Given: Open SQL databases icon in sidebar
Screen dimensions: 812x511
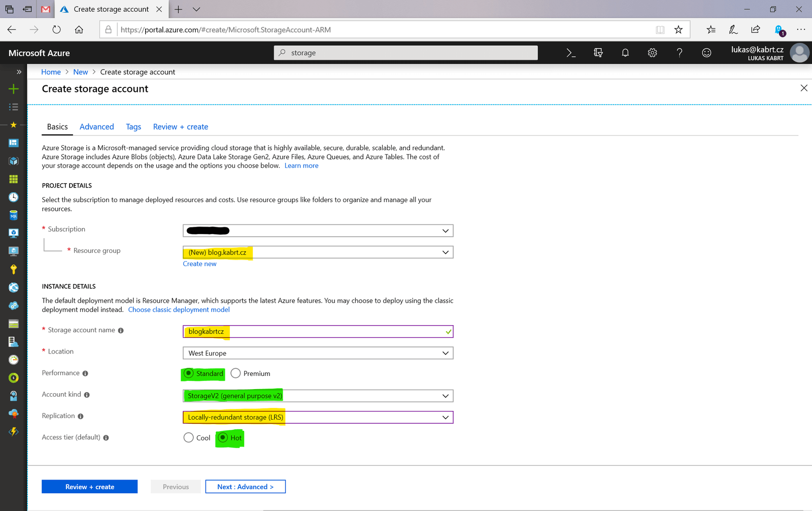Looking at the screenshot, I should (x=14, y=215).
